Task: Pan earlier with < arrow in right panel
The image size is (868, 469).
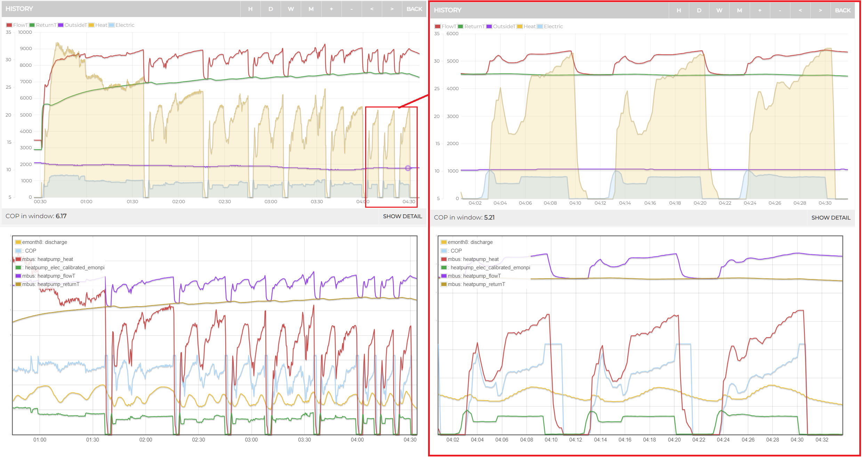Action: 800,10
